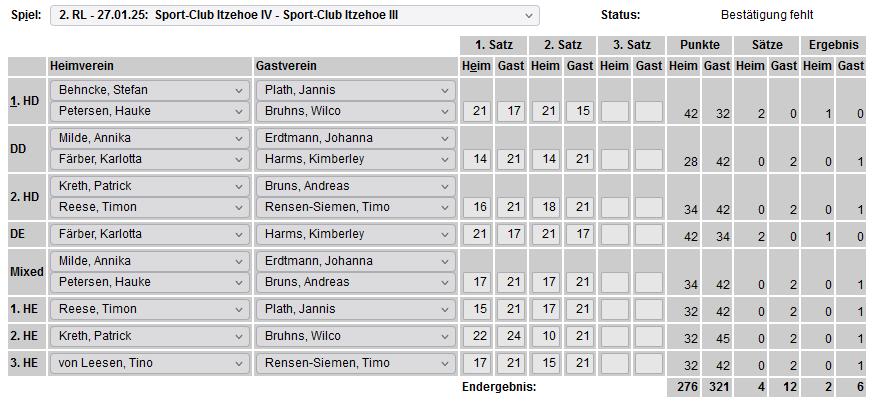Open the Rensen-Siemen, Timo dropdown in 3. HE

click(356, 363)
